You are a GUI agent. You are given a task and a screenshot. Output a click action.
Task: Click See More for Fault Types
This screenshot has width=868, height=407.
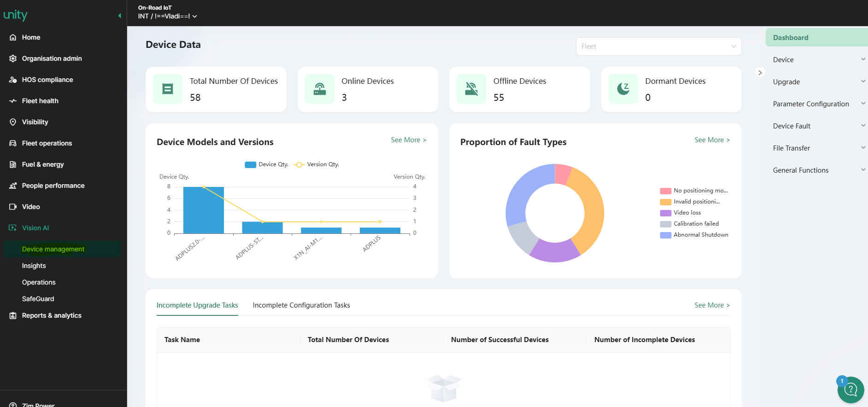tap(712, 140)
